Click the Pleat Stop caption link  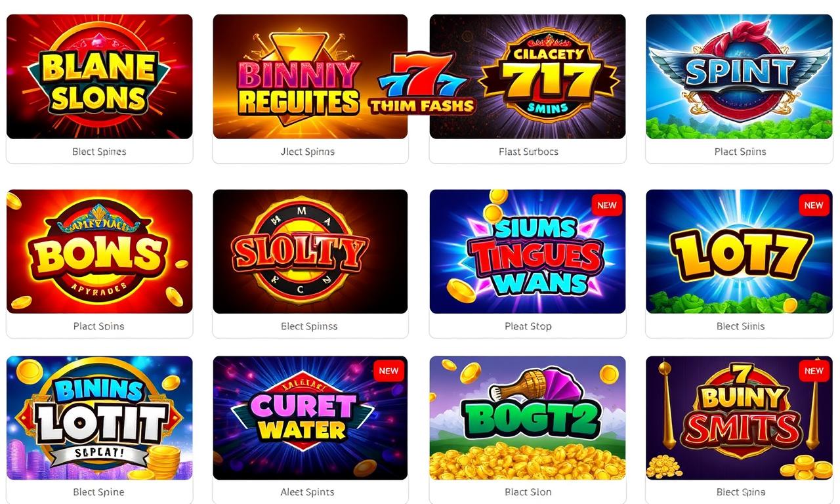click(528, 326)
